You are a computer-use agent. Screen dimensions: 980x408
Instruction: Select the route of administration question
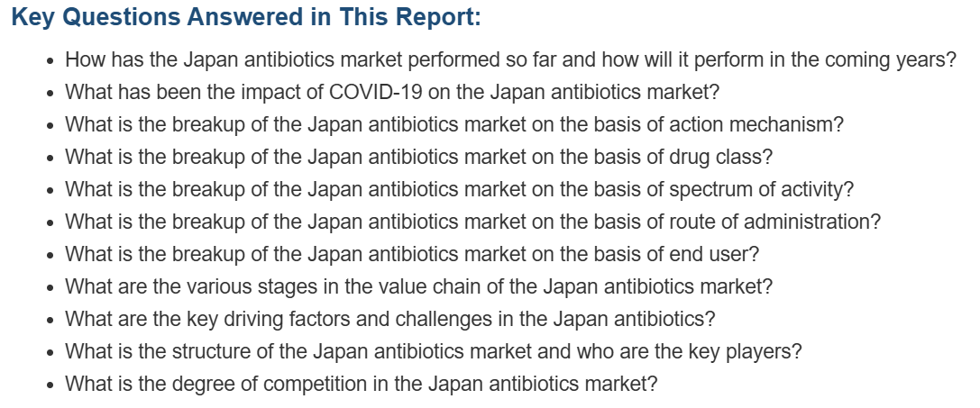(x=472, y=222)
